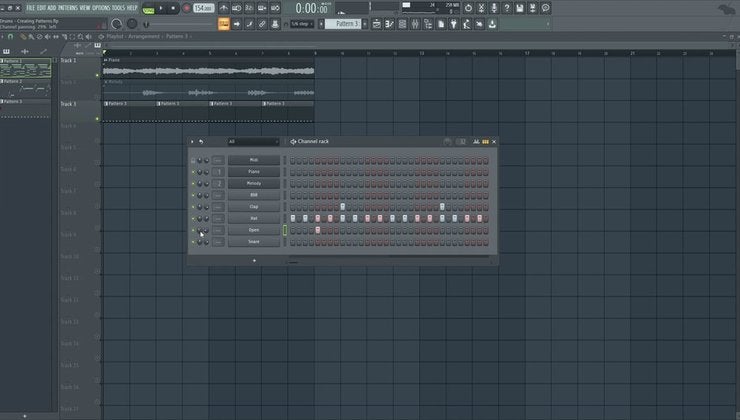The width and height of the screenshot is (740, 420).
Task: Click the Snare channel button
Action: 254,242
